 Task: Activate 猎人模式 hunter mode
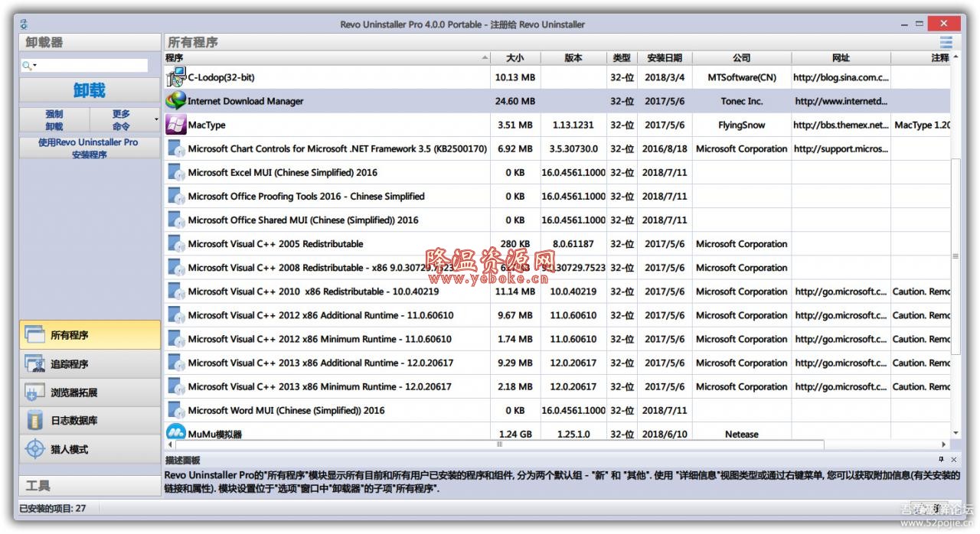tap(90, 449)
